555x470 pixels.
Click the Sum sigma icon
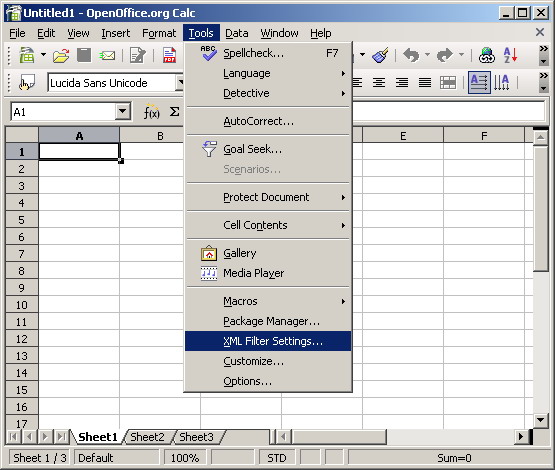point(174,112)
